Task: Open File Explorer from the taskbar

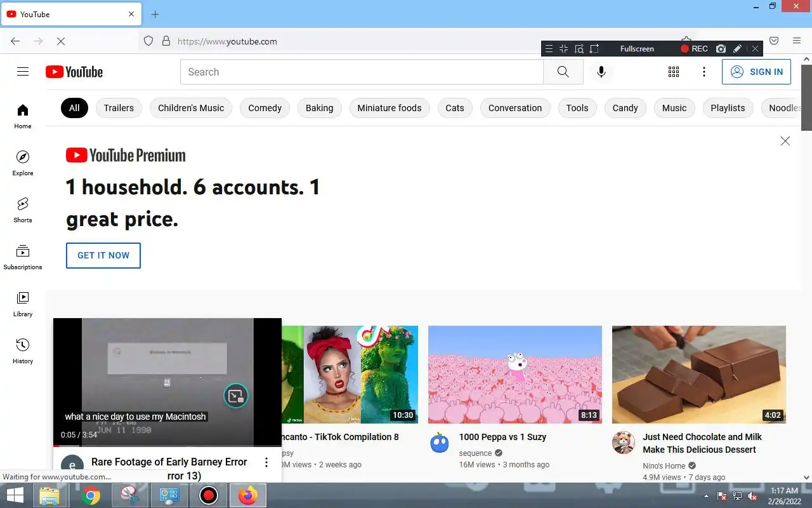Action: tap(49, 495)
